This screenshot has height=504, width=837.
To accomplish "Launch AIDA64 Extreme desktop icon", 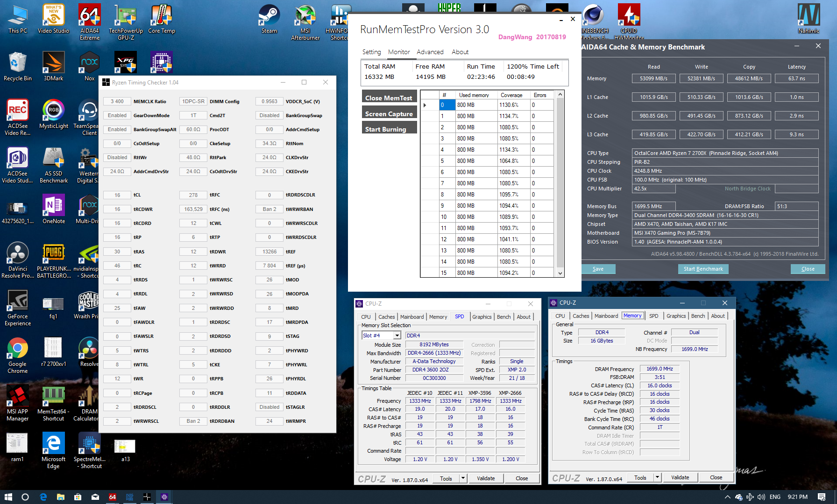I will 89,22.
